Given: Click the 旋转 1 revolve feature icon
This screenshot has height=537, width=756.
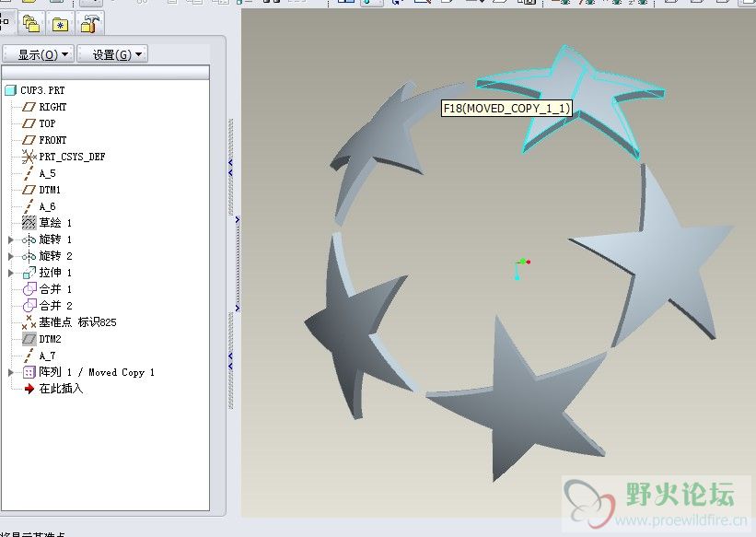Looking at the screenshot, I should 29,239.
